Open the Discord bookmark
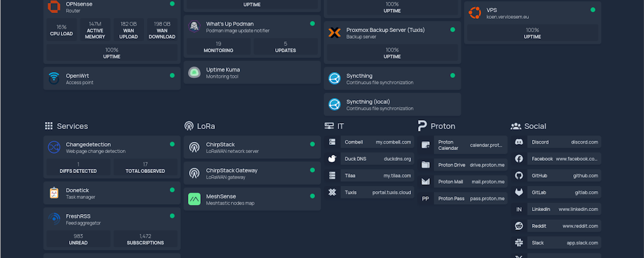The width and height of the screenshot is (644, 258). pyautogui.click(x=556, y=142)
